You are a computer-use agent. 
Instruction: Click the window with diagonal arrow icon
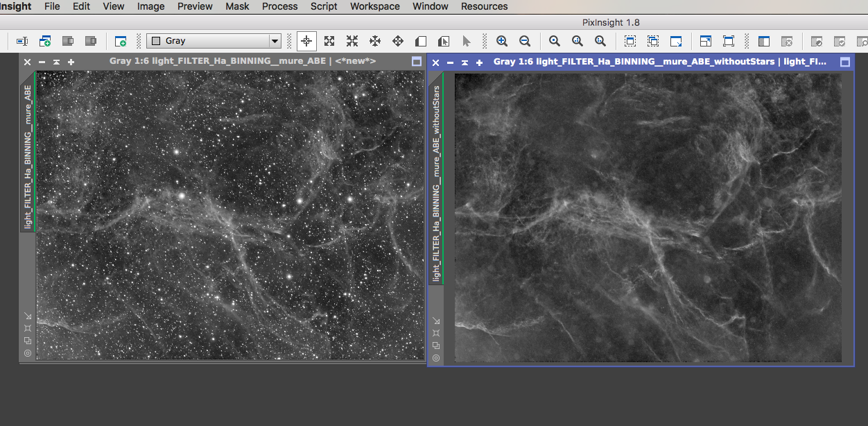pyautogui.click(x=676, y=41)
